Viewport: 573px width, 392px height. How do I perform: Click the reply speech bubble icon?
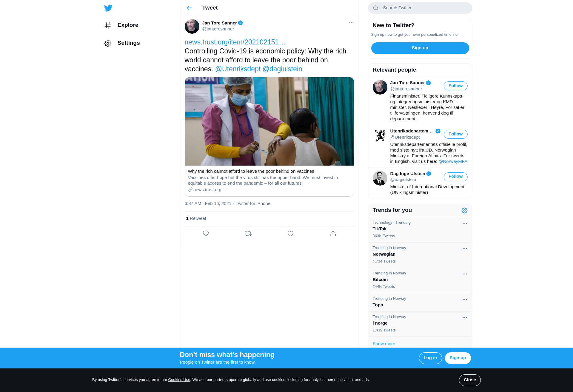206,234
